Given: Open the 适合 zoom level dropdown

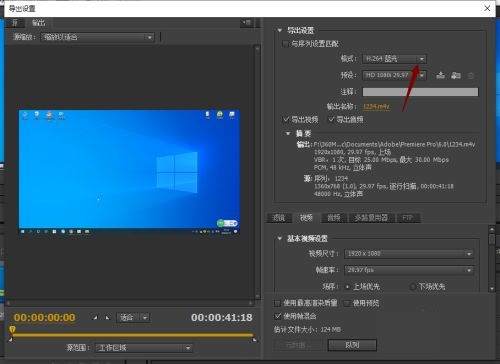Looking at the screenshot, I should pos(133,317).
